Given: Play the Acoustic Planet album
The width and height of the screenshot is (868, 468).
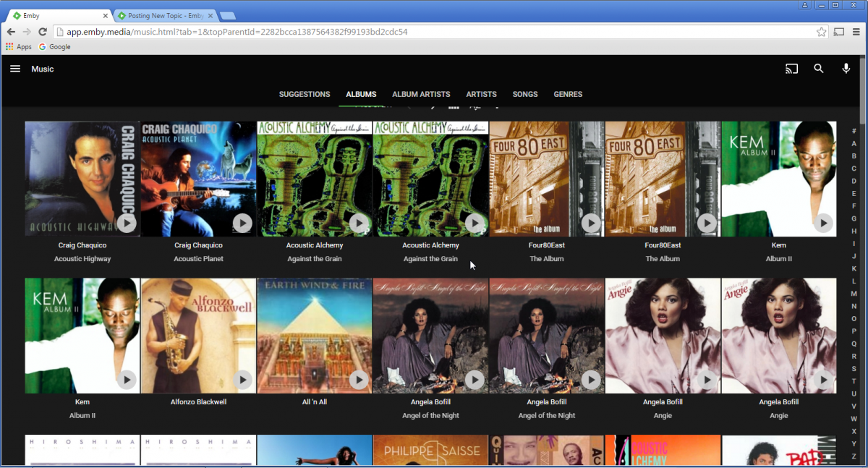Looking at the screenshot, I should tap(242, 224).
